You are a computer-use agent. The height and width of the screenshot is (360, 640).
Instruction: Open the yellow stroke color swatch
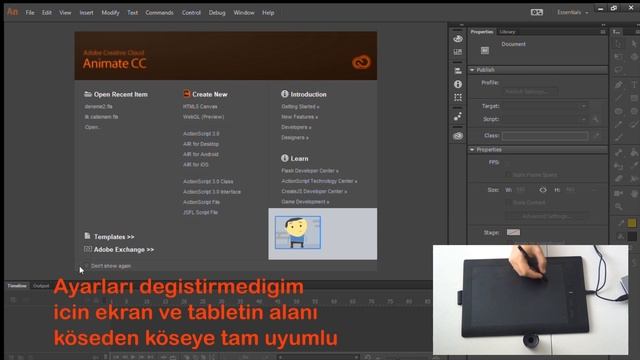[632, 223]
